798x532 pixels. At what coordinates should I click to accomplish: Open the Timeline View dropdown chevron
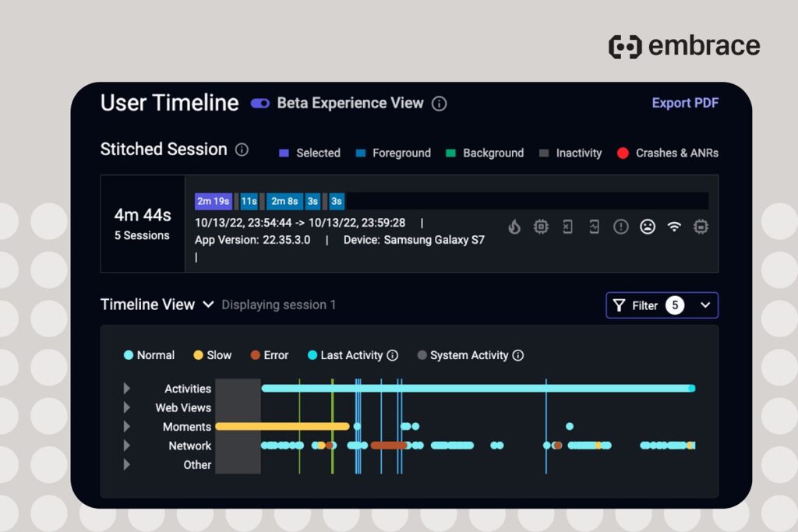(208, 305)
